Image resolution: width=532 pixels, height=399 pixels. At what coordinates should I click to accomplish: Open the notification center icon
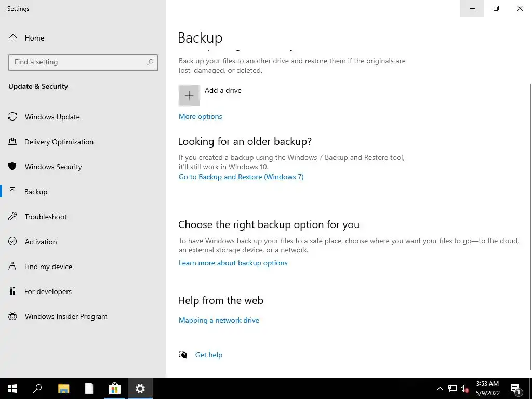[x=515, y=389]
